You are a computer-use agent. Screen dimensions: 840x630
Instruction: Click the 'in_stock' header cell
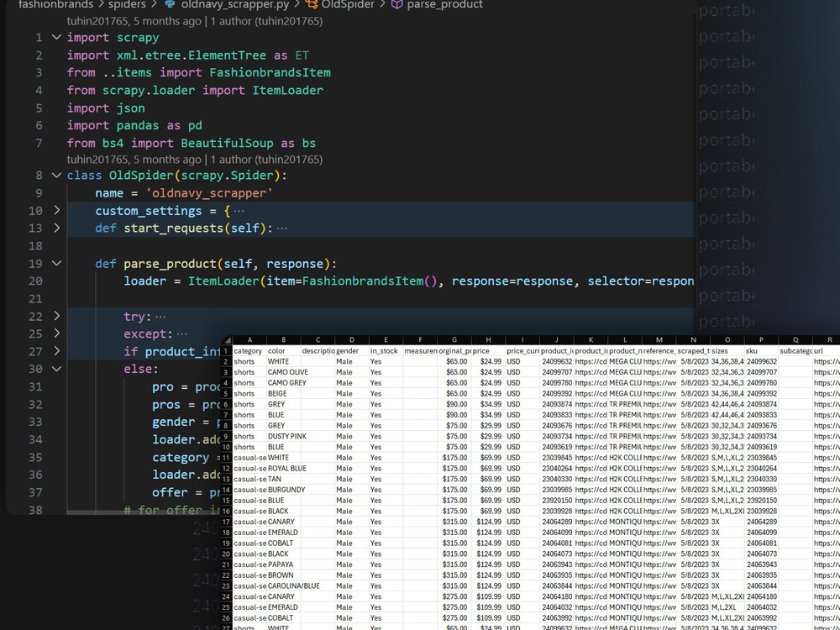pos(386,351)
